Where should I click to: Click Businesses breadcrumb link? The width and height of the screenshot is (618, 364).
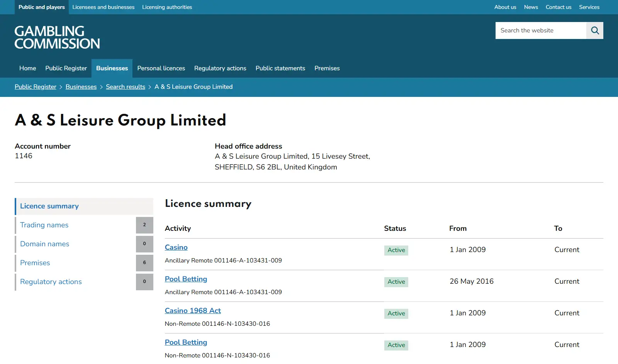[x=81, y=87]
